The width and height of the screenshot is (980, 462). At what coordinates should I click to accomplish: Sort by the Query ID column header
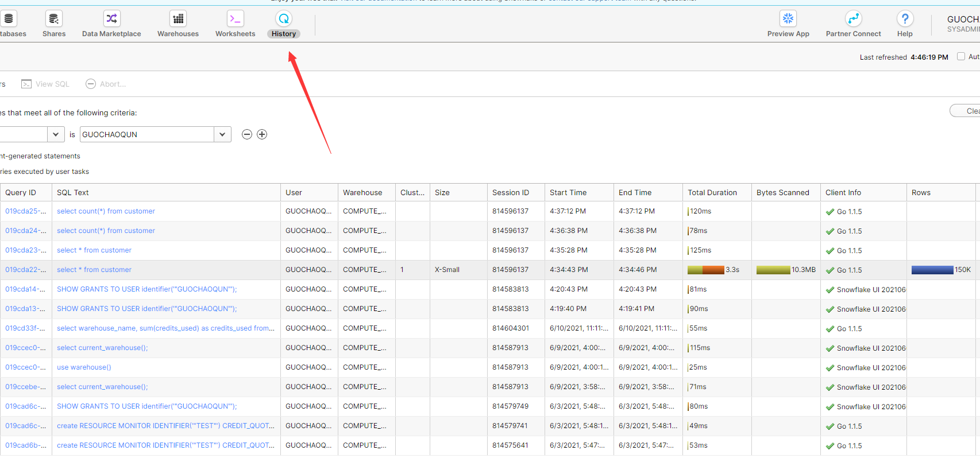(26, 192)
